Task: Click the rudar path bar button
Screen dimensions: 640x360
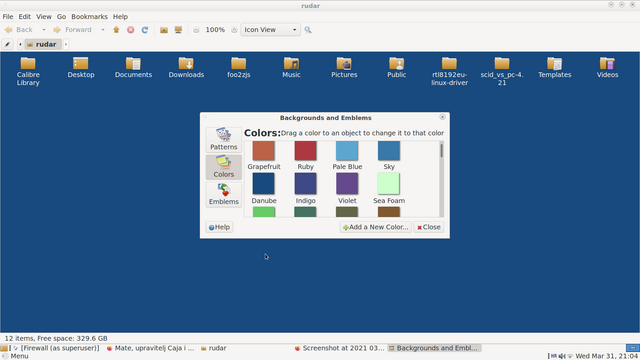Action: [42, 44]
